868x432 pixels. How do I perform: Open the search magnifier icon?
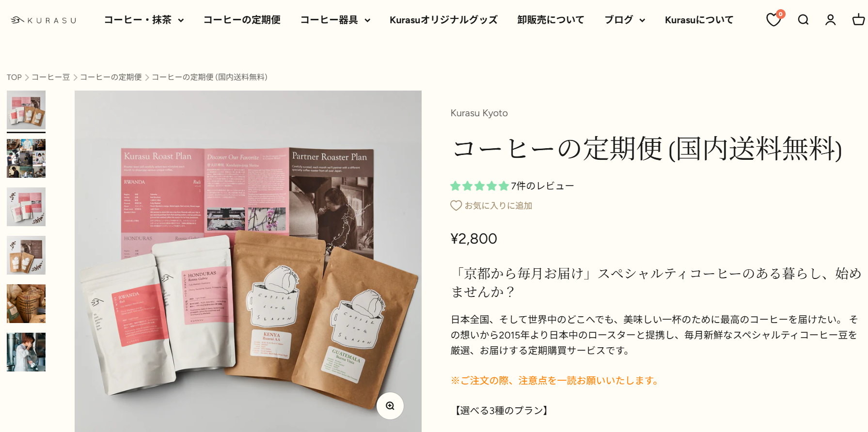(x=803, y=20)
